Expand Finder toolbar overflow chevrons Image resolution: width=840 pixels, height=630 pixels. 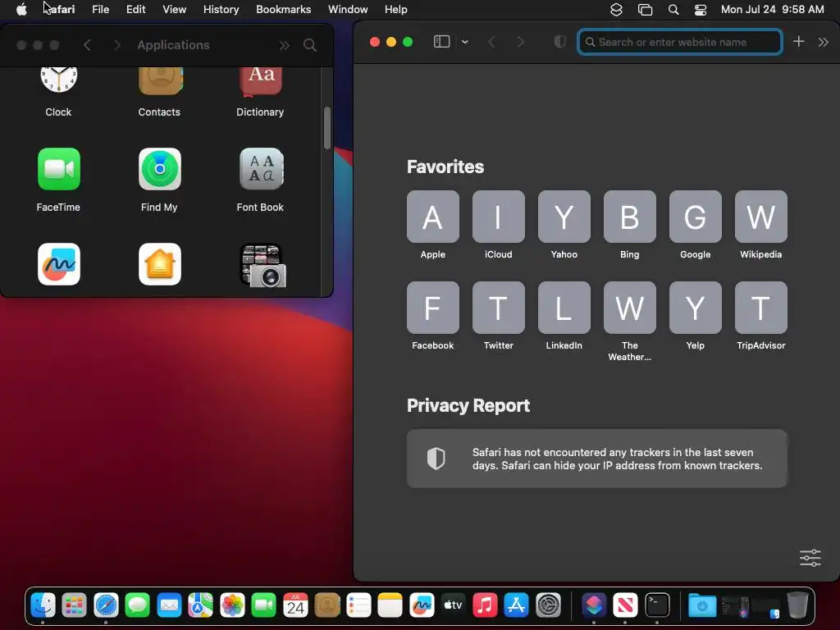point(284,46)
